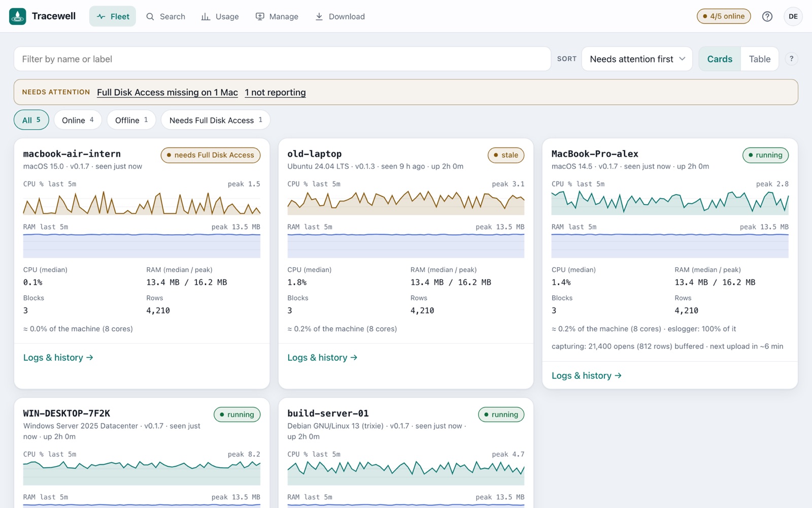The width and height of the screenshot is (812, 508).
Task: Open the Needs attention first sort dropdown
Action: (637, 59)
